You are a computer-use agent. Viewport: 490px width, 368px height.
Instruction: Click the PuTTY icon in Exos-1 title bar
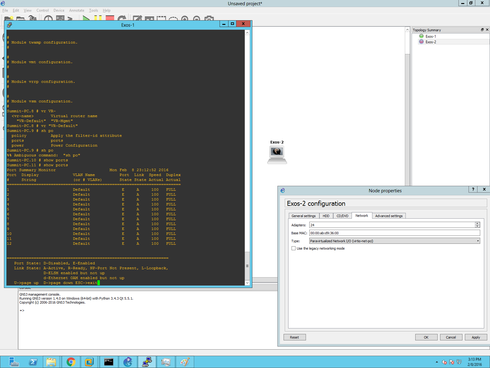(x=9, y=25)
